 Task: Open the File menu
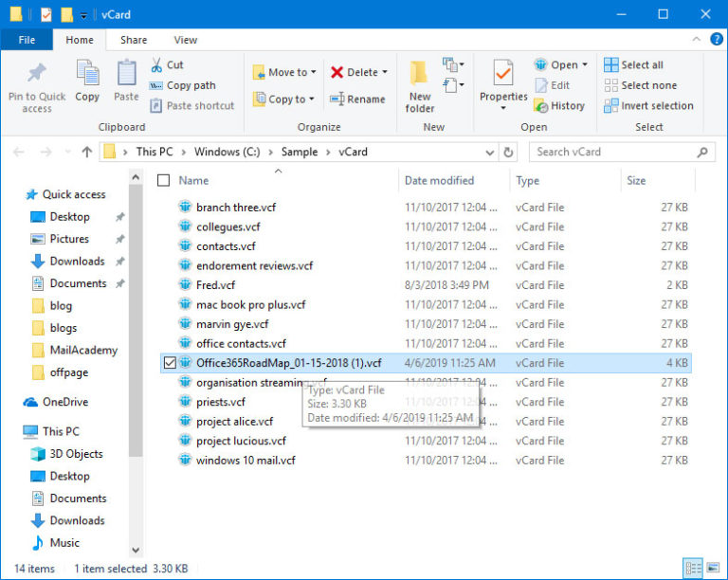coord(27,40)
